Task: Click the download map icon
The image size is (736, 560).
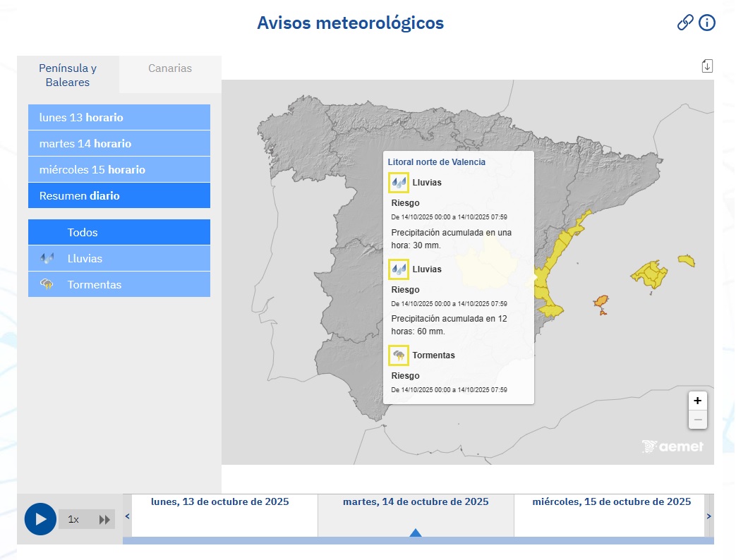Action: pos(706,64)
